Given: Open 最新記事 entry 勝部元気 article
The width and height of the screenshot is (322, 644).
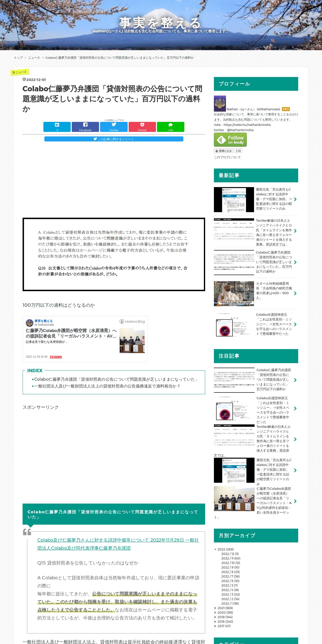Looking at the screenshot, I should (x=274, y=199).
